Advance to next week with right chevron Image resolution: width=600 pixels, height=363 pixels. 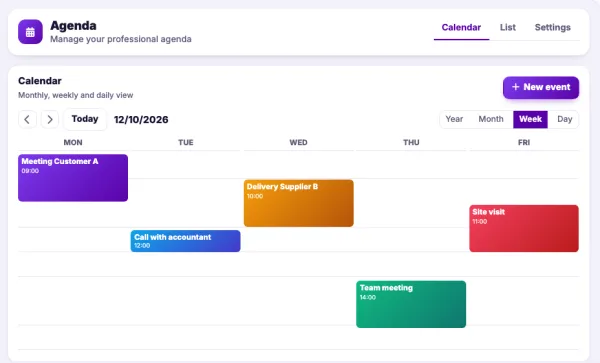(x=50, y=119)
